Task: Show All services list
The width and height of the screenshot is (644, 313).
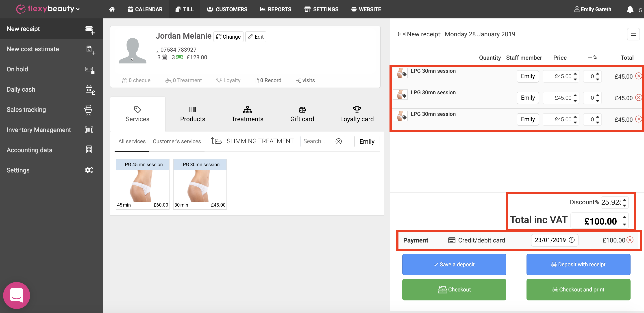Action: (x=132, y=141)
